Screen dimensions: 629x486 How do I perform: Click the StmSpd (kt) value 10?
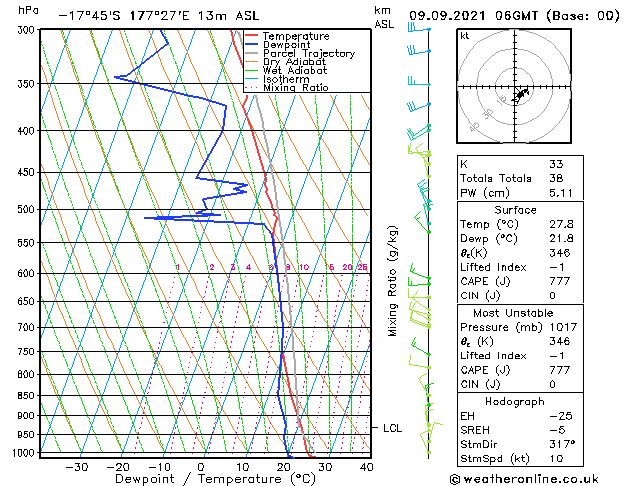pos(556,458)
